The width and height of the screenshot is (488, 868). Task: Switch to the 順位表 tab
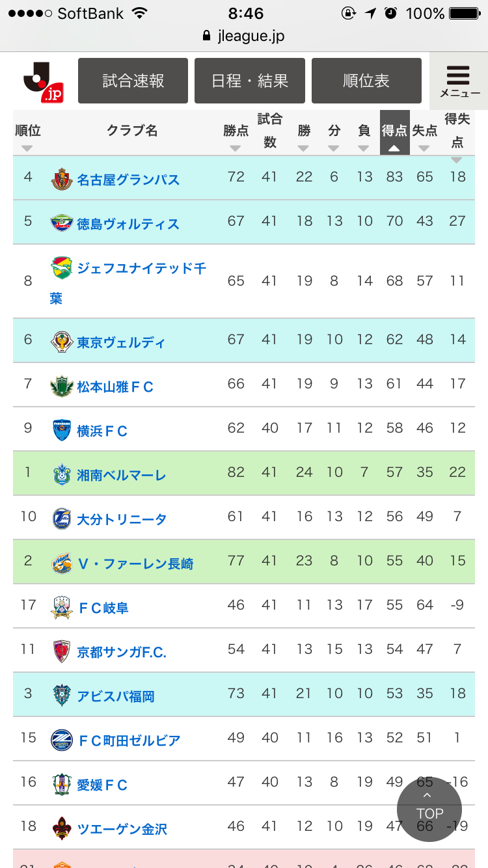366,81
